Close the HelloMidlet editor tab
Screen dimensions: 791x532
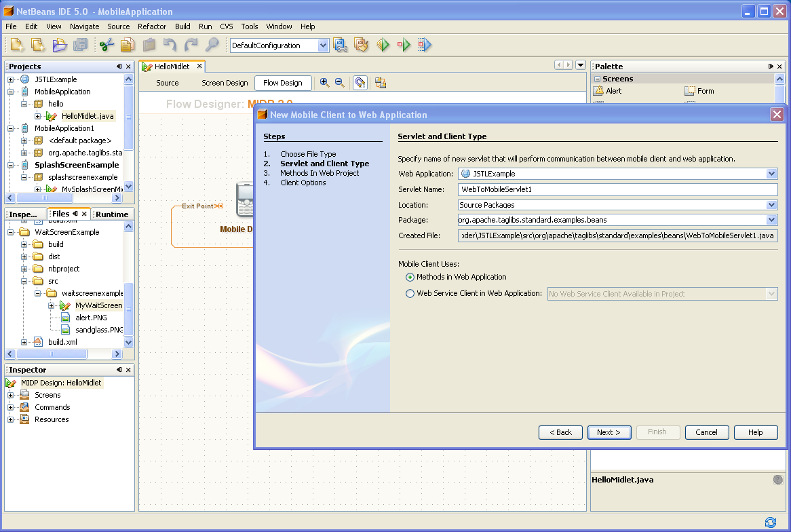(199, 66)
